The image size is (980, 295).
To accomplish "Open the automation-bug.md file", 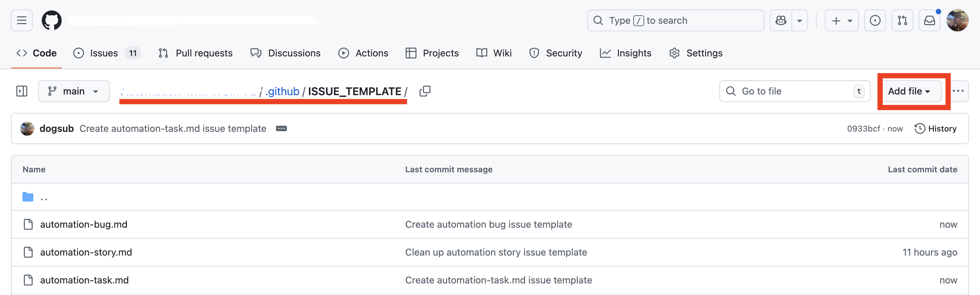I will click(x=84, y=225).
